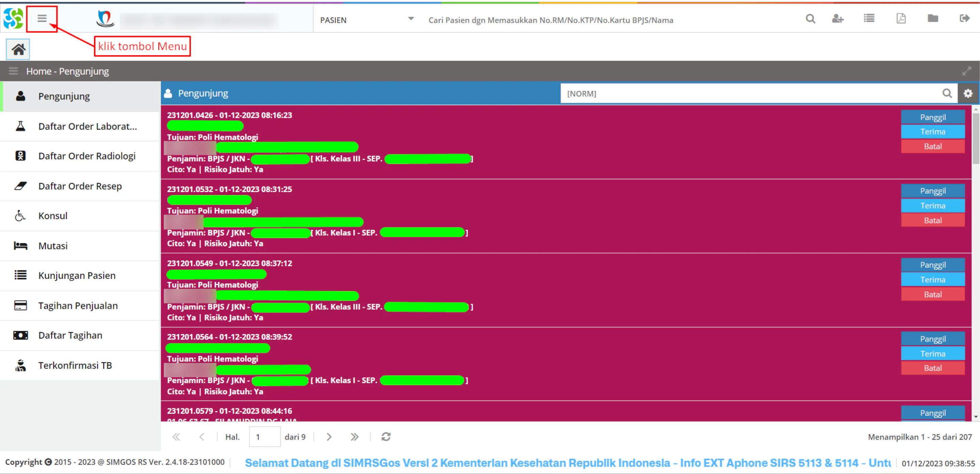The height and width of the screenshot is (474, 980).
Task: Open Mutasi menu item
Action: tap(80, 246)
